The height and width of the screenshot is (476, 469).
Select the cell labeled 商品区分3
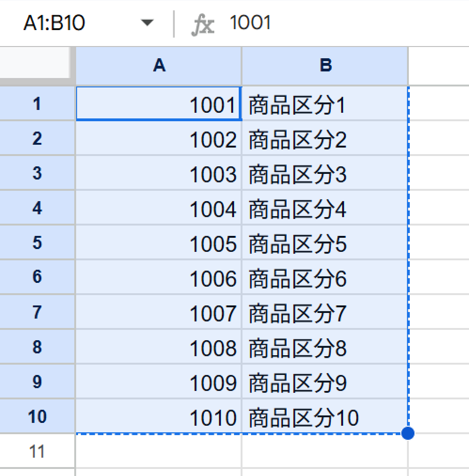coord(324,174)
